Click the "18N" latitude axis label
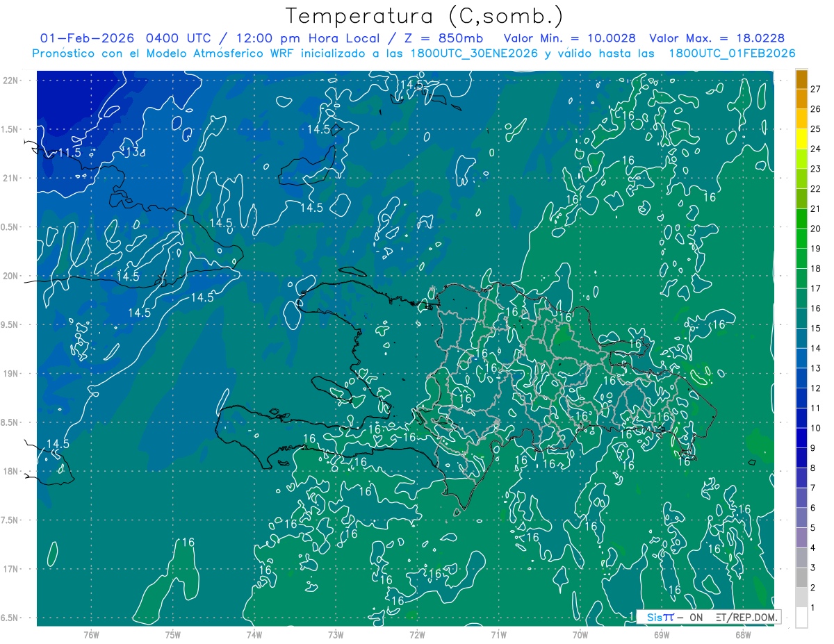The height and width of the screenshot is (644, 834). (10, 471)
